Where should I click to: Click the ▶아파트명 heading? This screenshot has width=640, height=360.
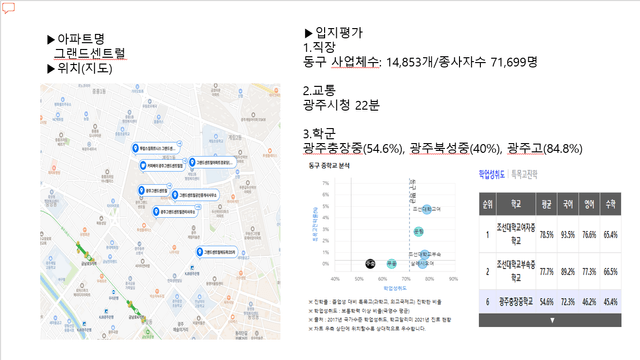[76, 39]
